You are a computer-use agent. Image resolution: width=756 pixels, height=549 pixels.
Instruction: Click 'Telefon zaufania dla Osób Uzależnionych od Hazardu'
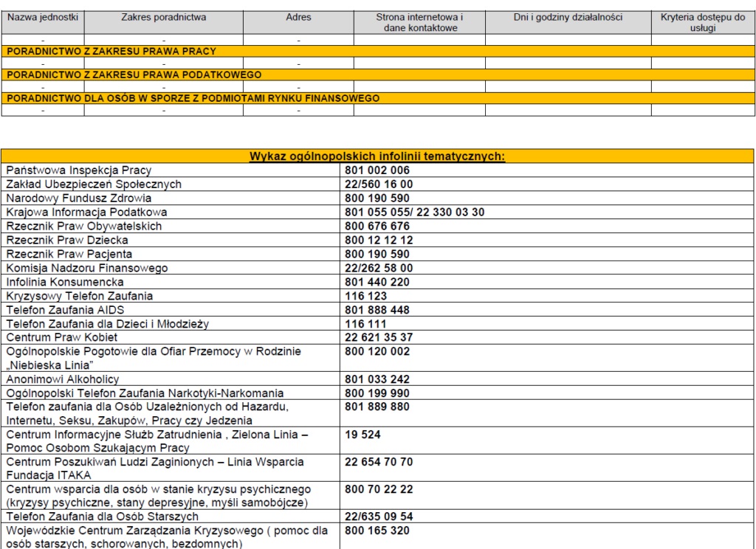pyautogui.click(x=147, y=413)
